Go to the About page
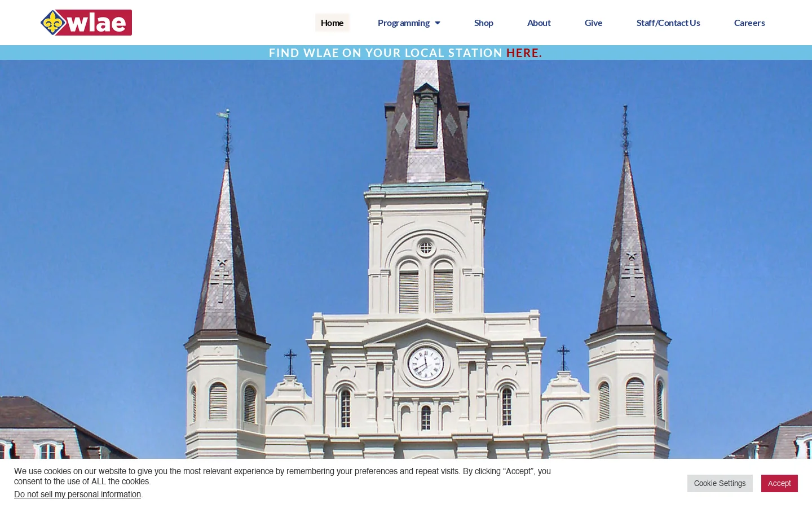This screenshot has height=508, width=812. click(x=539, y=23)
